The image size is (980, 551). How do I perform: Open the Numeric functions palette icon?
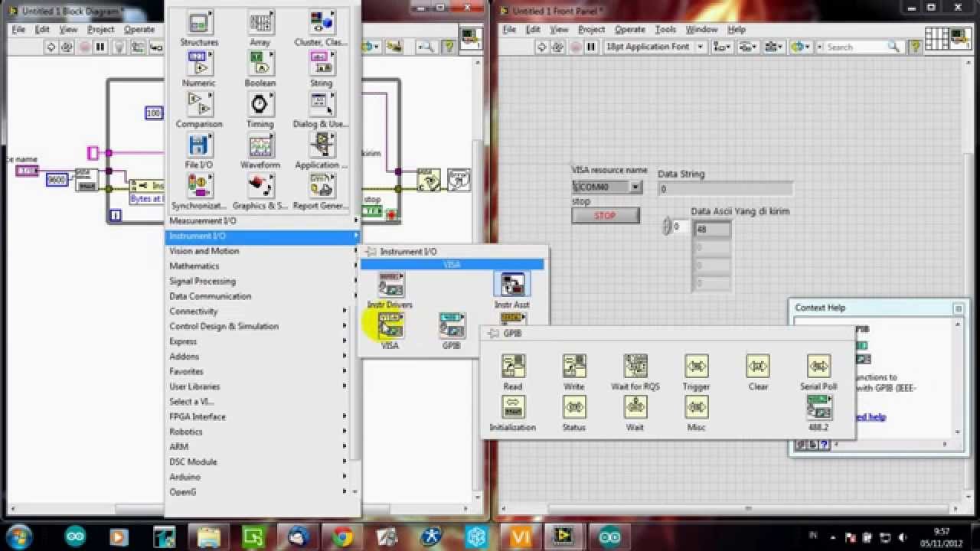click(x=199, y=63)
